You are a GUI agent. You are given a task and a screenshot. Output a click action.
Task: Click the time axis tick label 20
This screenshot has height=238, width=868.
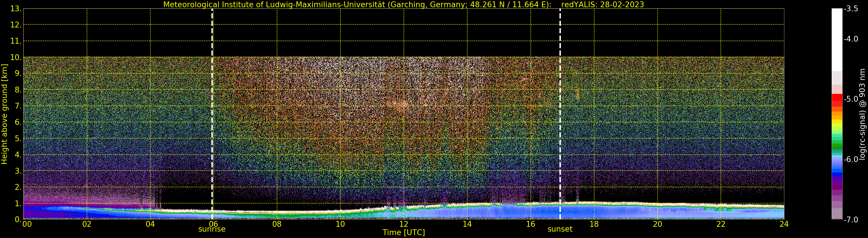pyautogui.click(x=657, y=224)
